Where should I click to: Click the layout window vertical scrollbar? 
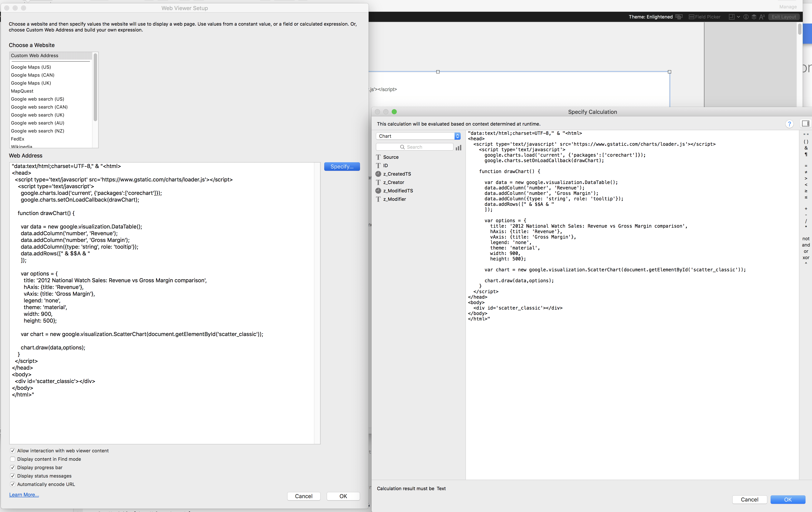(x=800, y=29)
